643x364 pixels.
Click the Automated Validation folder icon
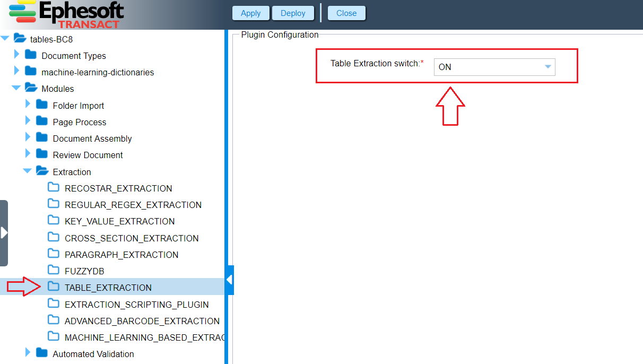pos(42,352)
